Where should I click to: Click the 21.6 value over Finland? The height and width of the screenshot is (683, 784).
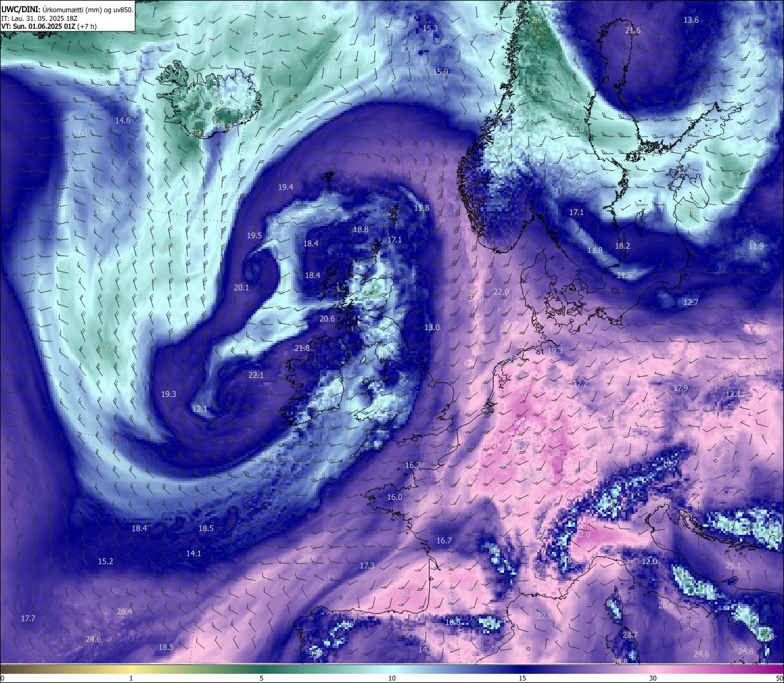(x=633, y=31)
